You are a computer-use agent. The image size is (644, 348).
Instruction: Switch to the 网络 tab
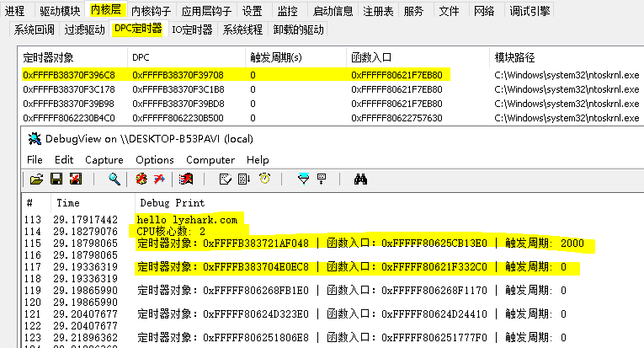point(484,11)
